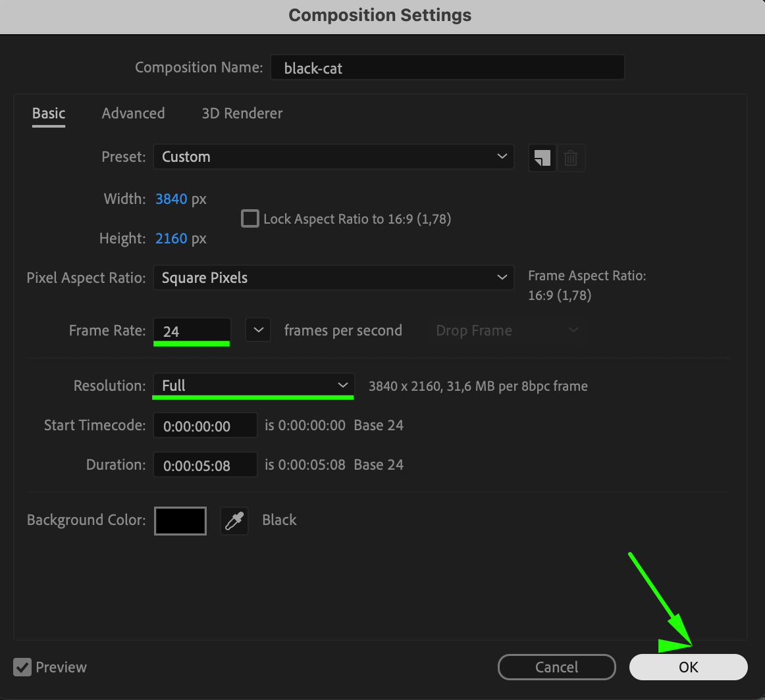This screenshot has height=700, width=765.
Task: Open the black Background Color swatch
Action: coord(180,520)
